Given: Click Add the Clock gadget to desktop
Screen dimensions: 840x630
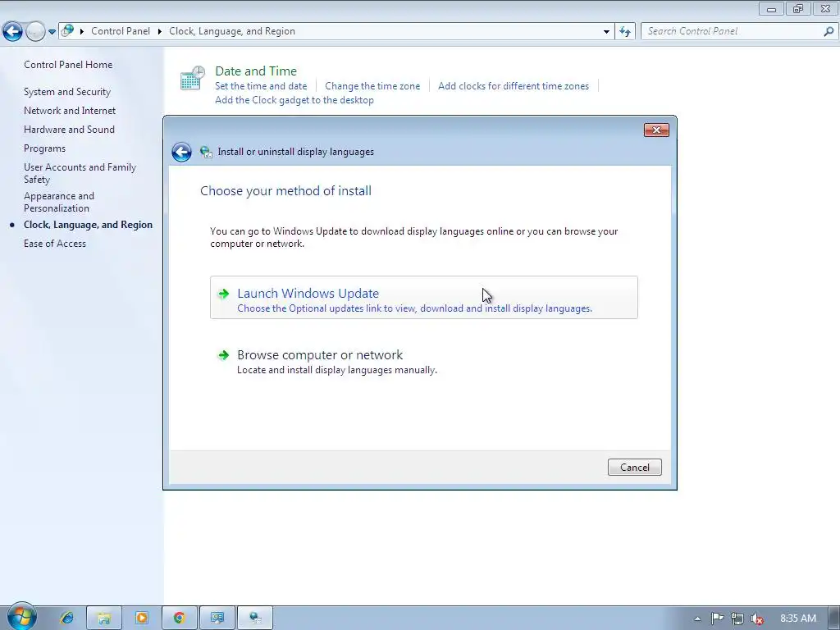Looking at the screenshot, I should [294, 100].
